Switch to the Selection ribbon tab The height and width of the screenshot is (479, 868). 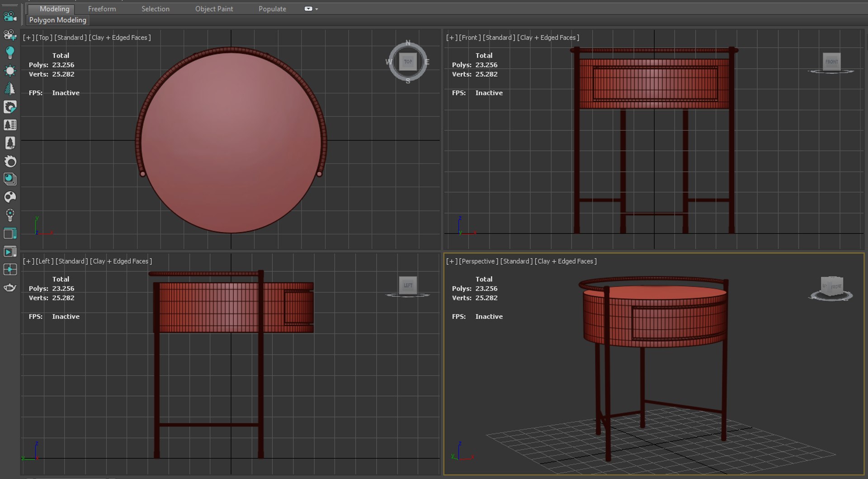point(155,9)
